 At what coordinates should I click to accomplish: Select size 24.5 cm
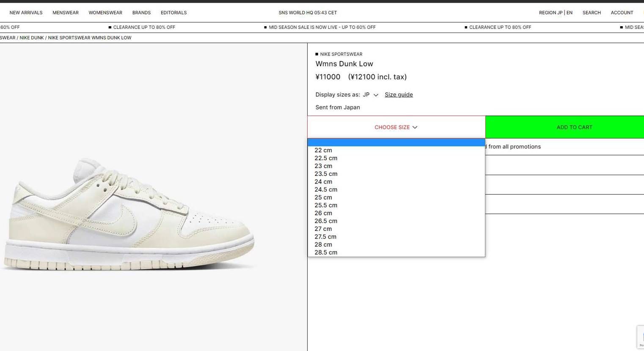pos(396,189)
